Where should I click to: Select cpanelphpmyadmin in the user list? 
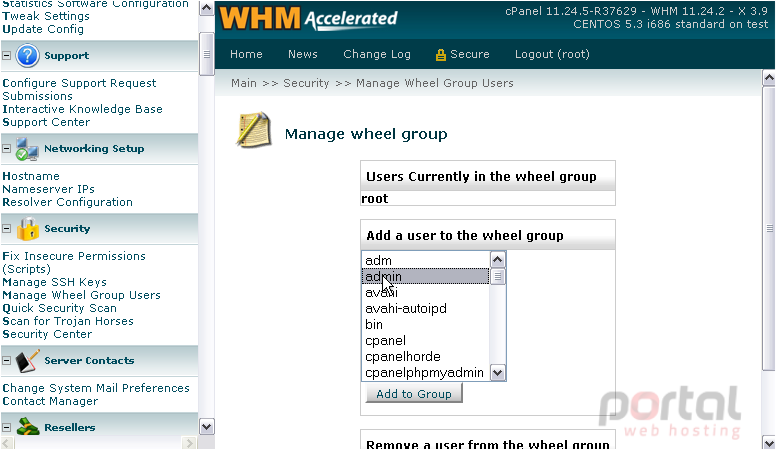click(425, 372)
